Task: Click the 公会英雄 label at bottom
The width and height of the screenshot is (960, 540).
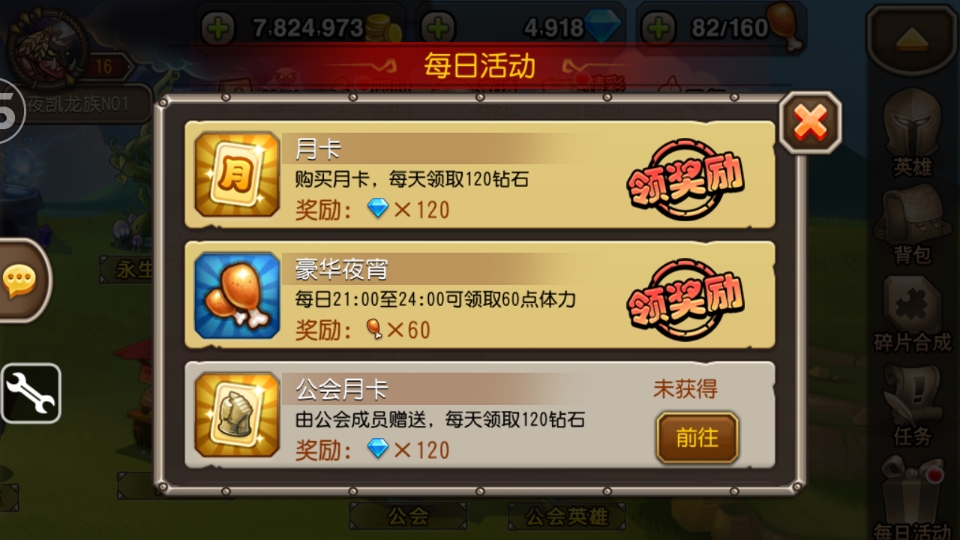Action: (567, 516)
